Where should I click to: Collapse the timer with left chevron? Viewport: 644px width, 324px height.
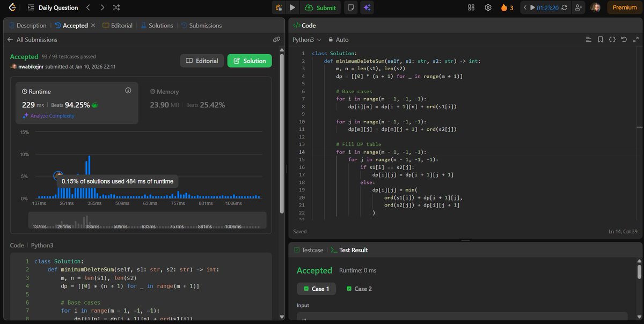(525, 8)
